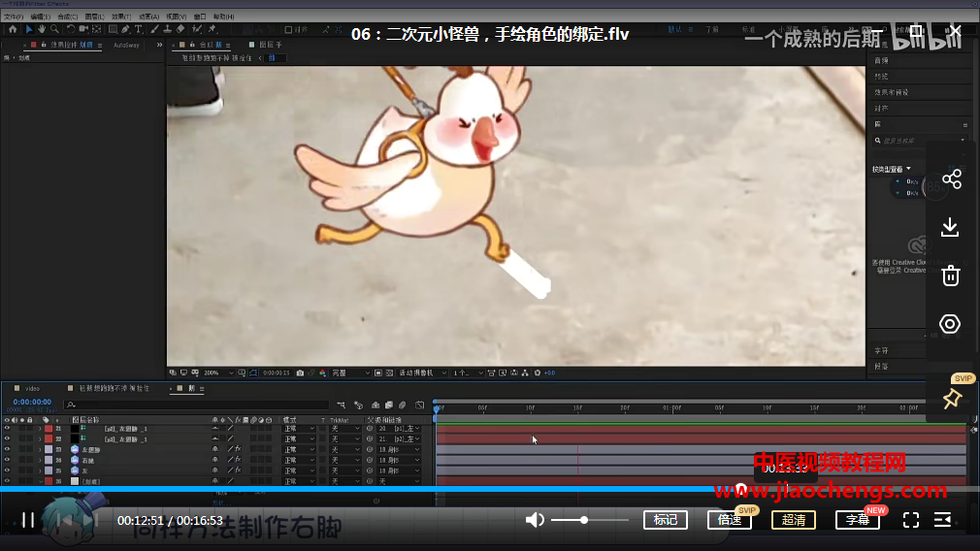Click the 字幕 subtitle button
Screen dimensions: 980x551
click(858, 520)
